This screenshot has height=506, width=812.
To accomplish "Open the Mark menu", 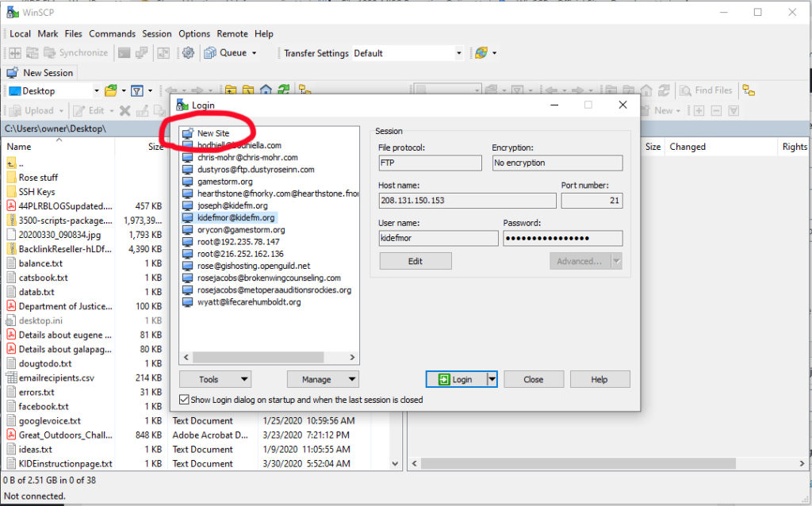I will [x=48, y=33].
